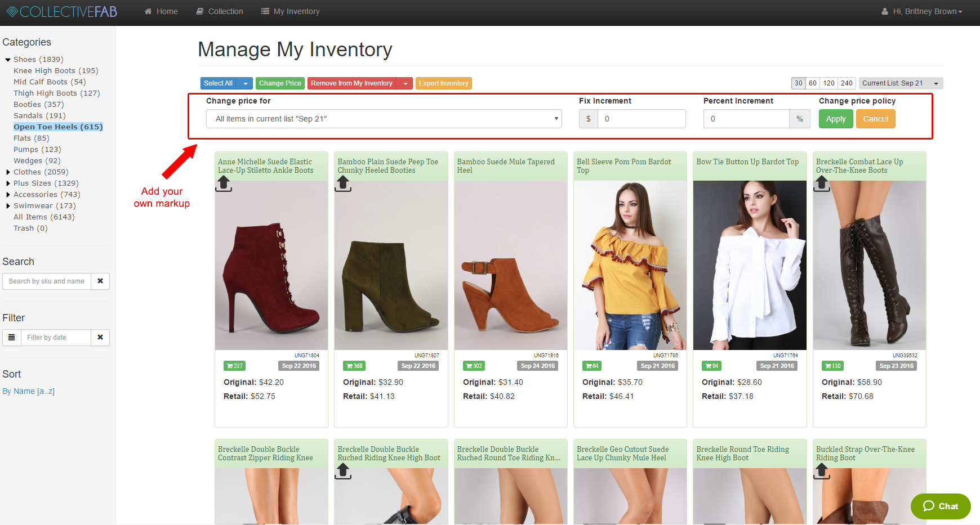Sort By Name [a..z]

(x=28, y=391)
